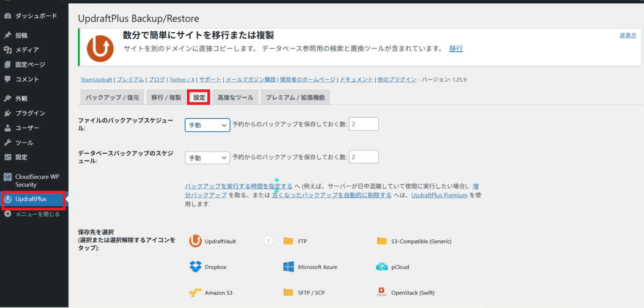Open database backup schedule dropdown

point(207,157)
